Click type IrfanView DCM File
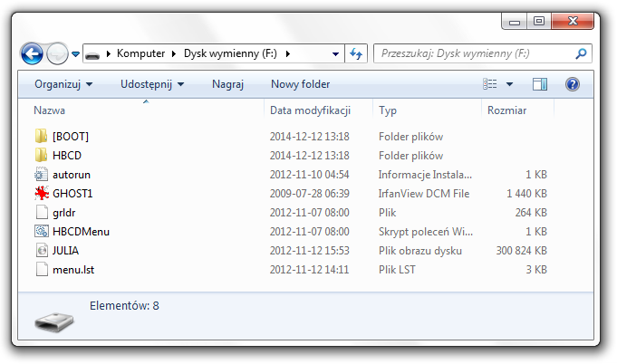The height and width of the screenshot is (364, 617). coord(424,194)
